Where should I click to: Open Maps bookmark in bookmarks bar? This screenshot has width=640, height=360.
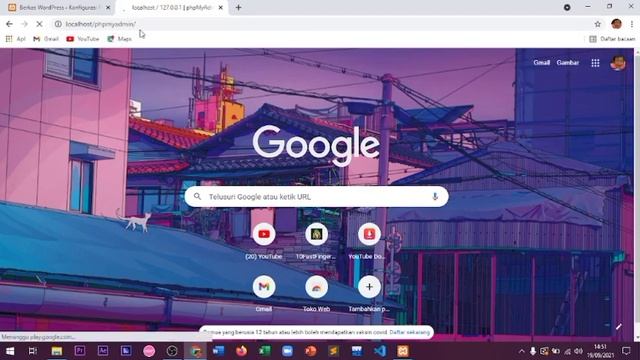[x=120, y=39]
